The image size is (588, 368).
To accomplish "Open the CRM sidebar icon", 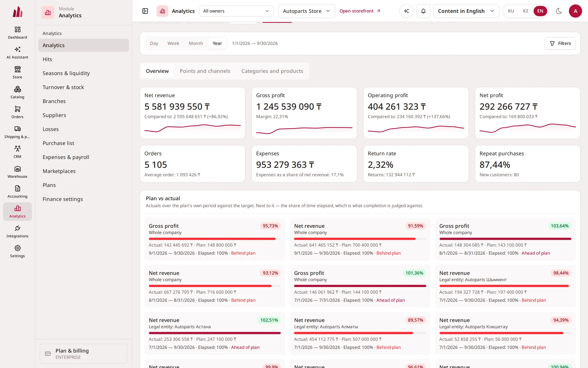I will [17, 152].
